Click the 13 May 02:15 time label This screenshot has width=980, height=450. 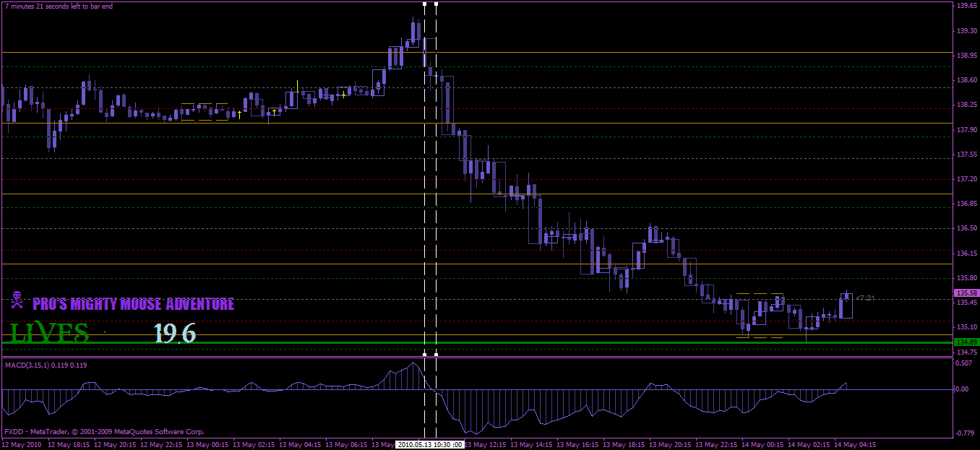(254, 445)
